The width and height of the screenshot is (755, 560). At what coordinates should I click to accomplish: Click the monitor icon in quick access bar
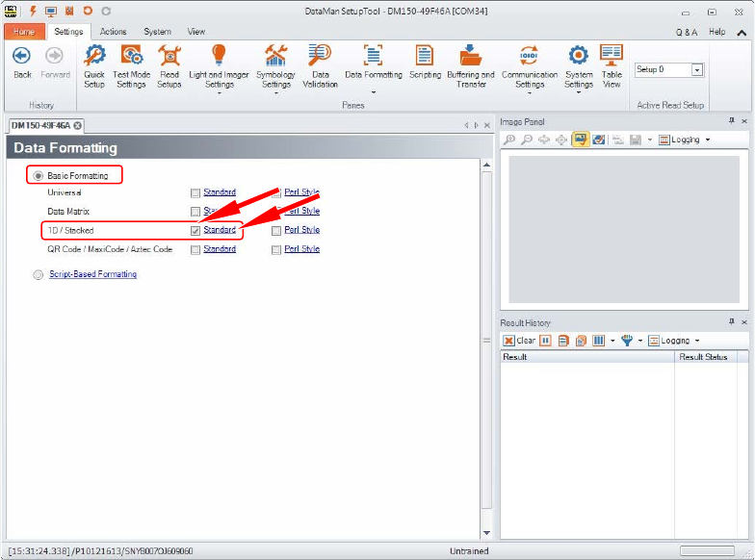point(51,11)
